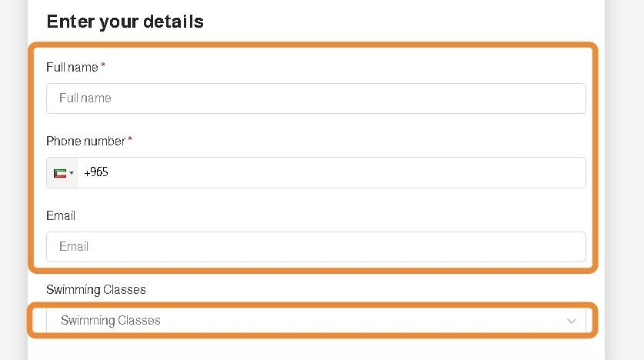Image resolution: width=644 pixels, height=360 pixels.
Task: Select the Email input field
Action: 315,247
